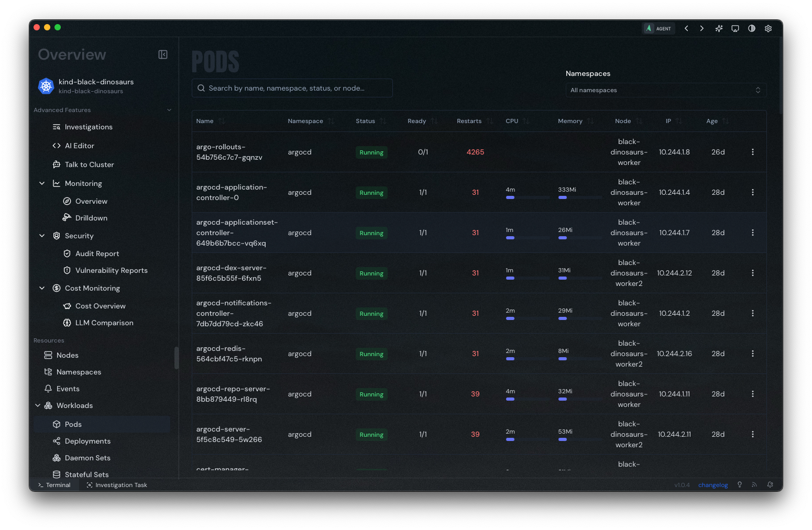The width and height of the screenshot is (812, 530).
Task: Click the sparkle AI icon in top bar
Action: click(719, 28)
